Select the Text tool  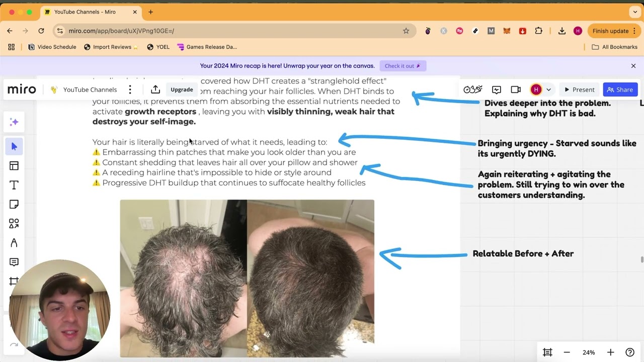14,185
